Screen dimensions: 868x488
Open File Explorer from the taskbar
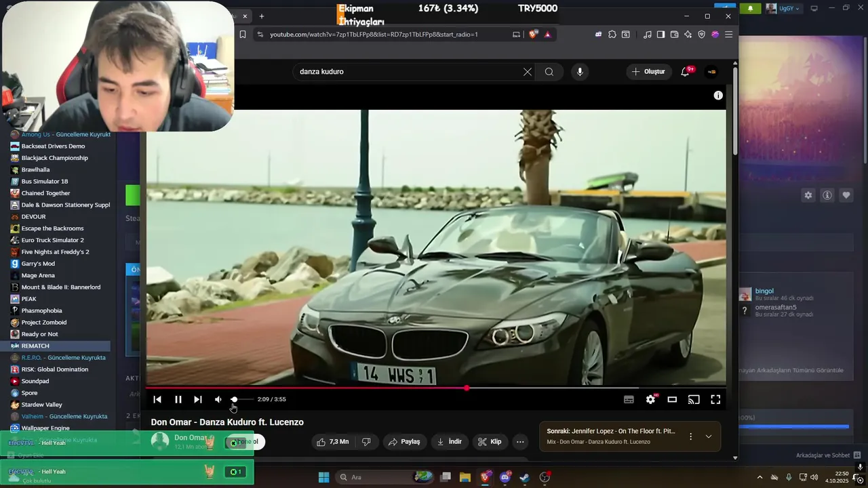click(465, 477)
